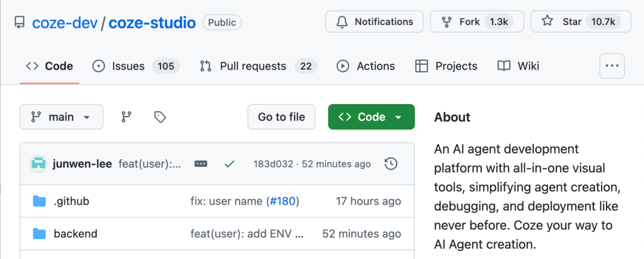
Task: Switch to the Pull requests tab
Action: [x=258, y=66]
